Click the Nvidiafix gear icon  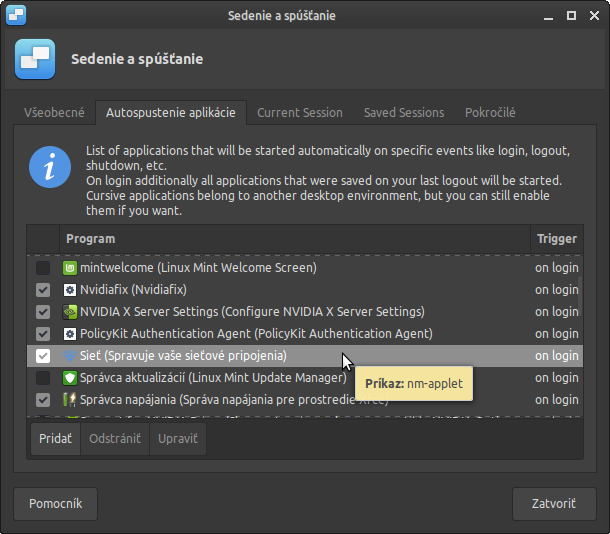pyautogui.click(x=70, y=290)
